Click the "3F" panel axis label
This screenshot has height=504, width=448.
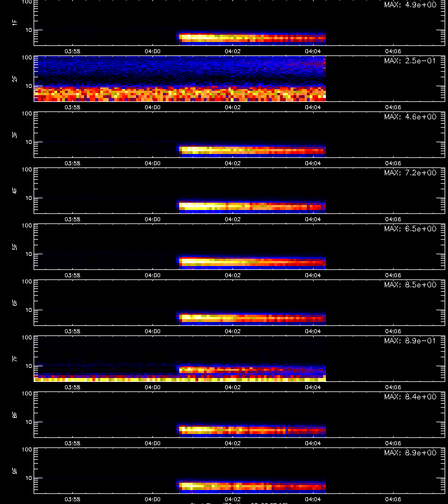(15, 134)
